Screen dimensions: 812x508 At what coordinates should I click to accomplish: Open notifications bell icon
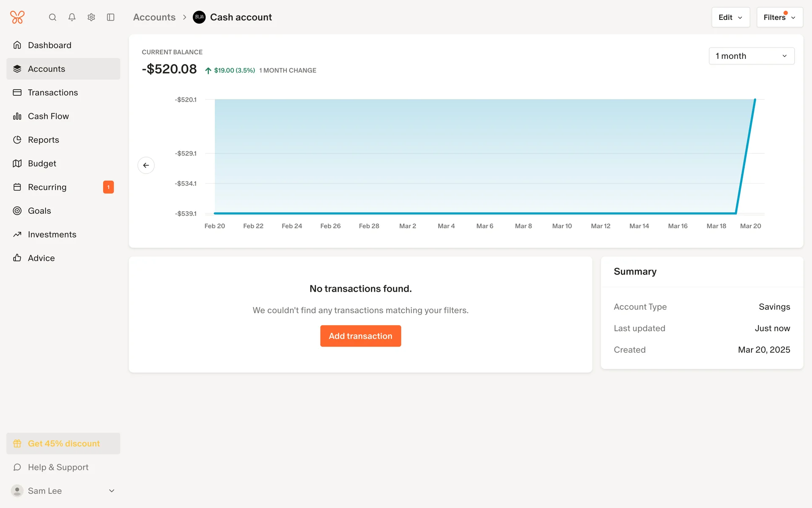tap(72, 17)
